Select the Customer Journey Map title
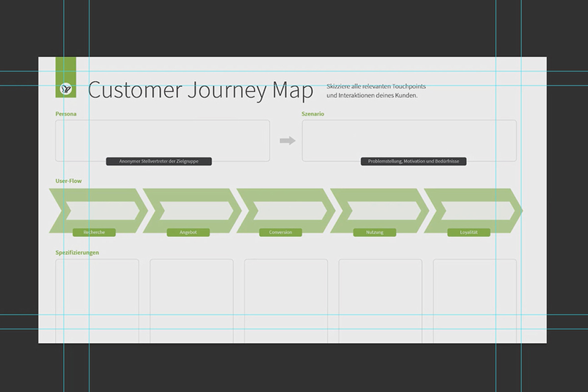The height and width of the screenshot is (392, 588). [200, 91]
